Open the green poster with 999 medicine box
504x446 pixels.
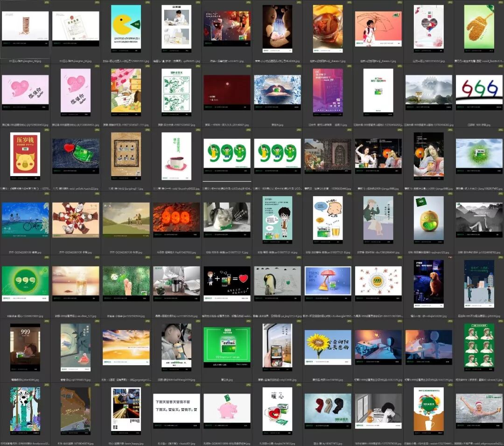coord(227,347)
